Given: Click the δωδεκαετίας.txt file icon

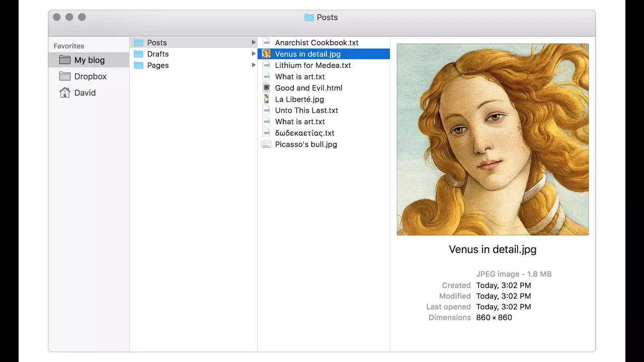Looking at the screenshot, I should point(267,133).
